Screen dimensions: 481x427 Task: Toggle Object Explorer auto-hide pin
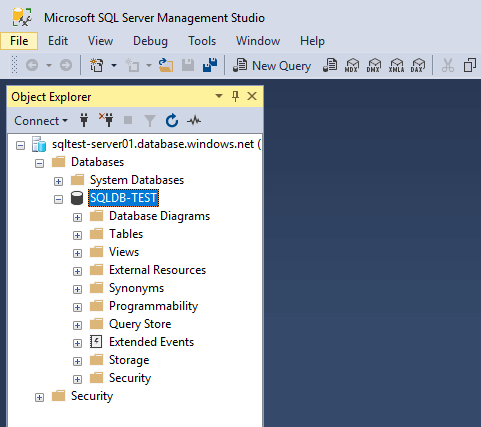(x=235, y=97)
